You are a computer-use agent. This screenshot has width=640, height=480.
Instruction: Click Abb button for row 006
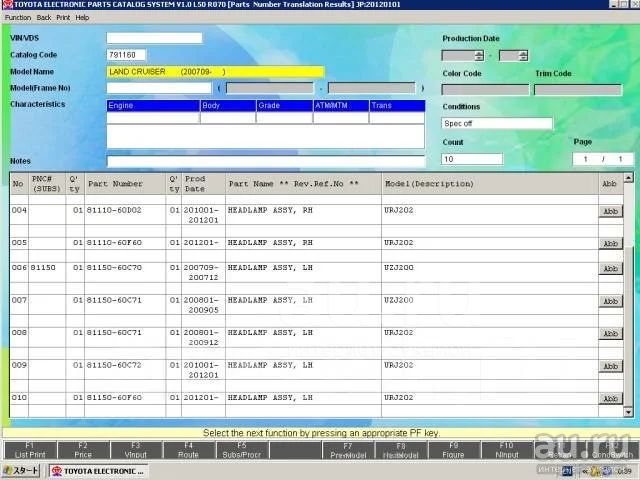[611, 269]
